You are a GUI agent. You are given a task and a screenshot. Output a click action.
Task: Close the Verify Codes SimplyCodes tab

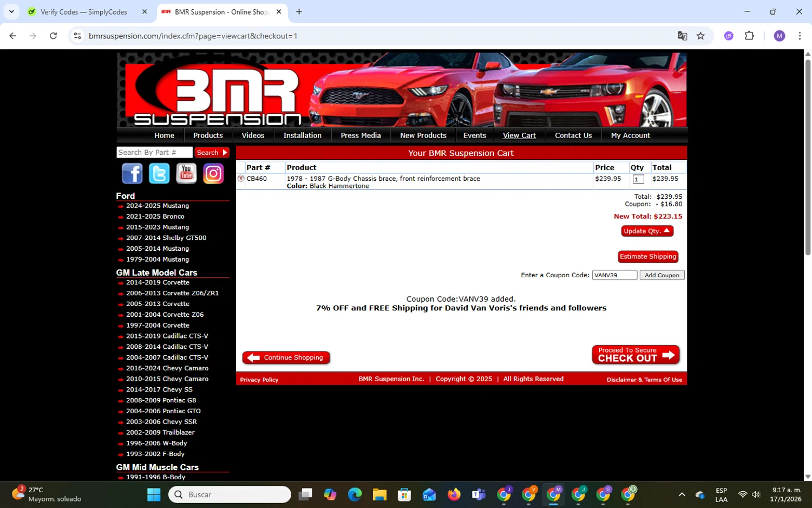(145, 11)
